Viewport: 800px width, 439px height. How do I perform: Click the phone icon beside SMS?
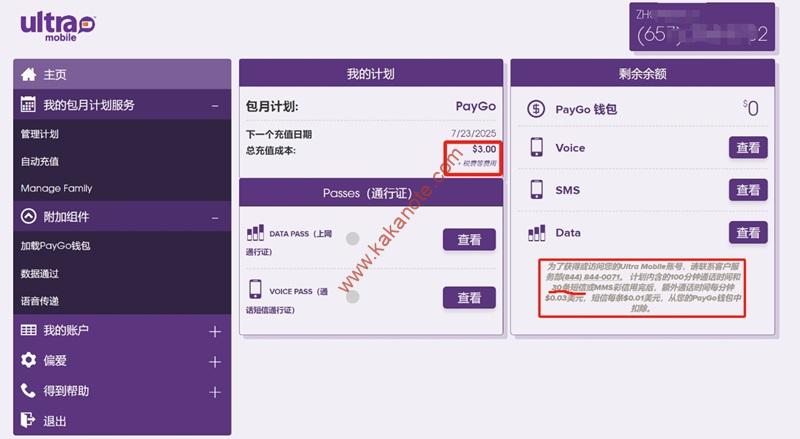[536, 190]
